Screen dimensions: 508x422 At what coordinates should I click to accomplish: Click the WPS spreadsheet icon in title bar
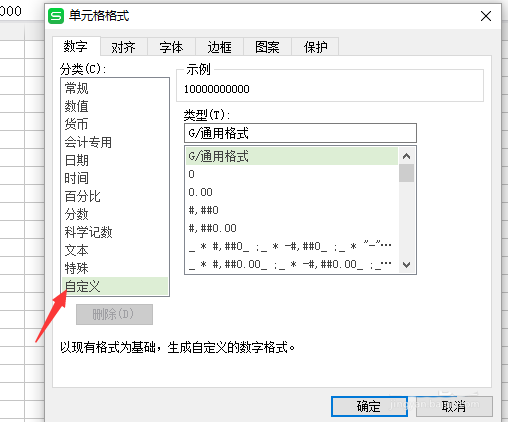[x=56, y=16]
